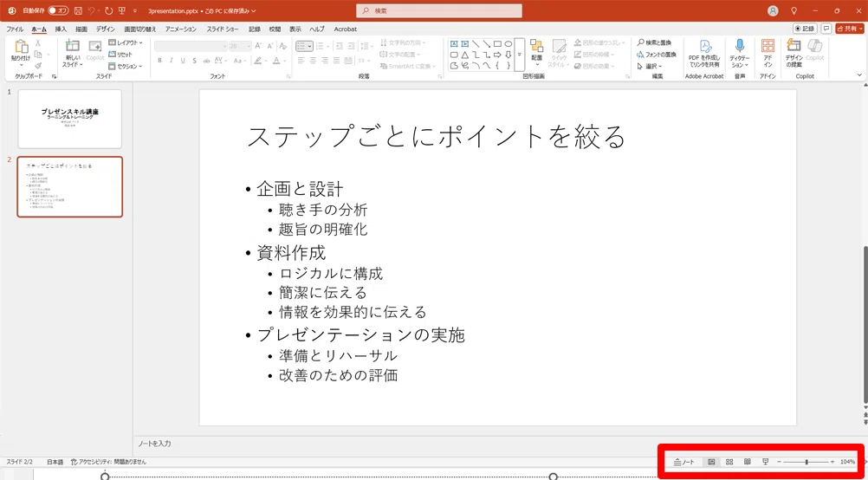Switch to Insert (挿入) tab
This screenshot has height=480, width=868.
(61, 29)
